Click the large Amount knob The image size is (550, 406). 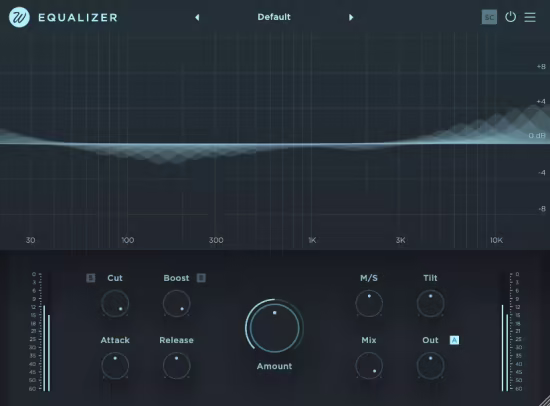tap(275, 328)
